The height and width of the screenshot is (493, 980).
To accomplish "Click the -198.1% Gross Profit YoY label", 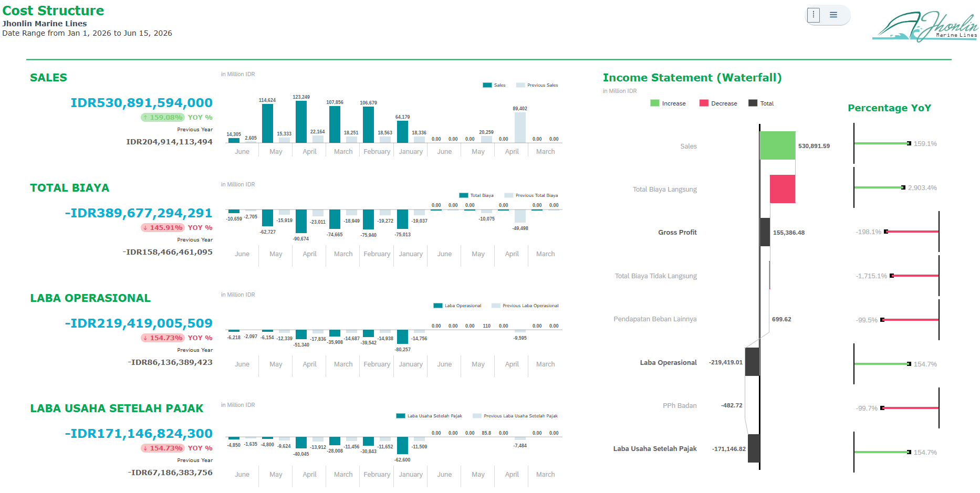I will 869,232.
